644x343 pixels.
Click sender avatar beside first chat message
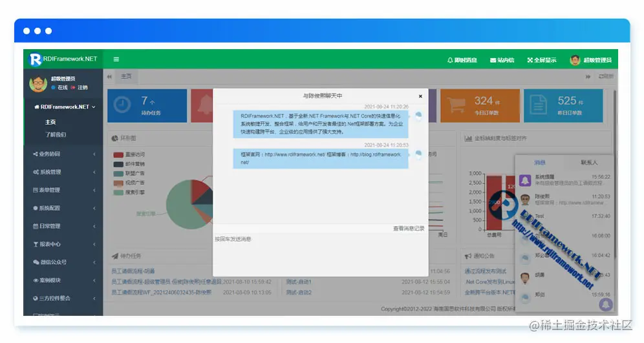[418, 116]
